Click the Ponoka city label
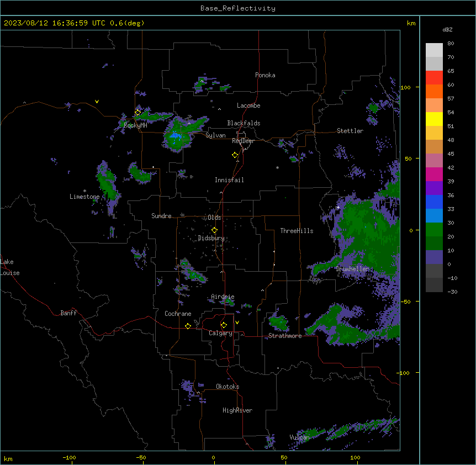Screen dimensions: 476x465 coord(265,75)
